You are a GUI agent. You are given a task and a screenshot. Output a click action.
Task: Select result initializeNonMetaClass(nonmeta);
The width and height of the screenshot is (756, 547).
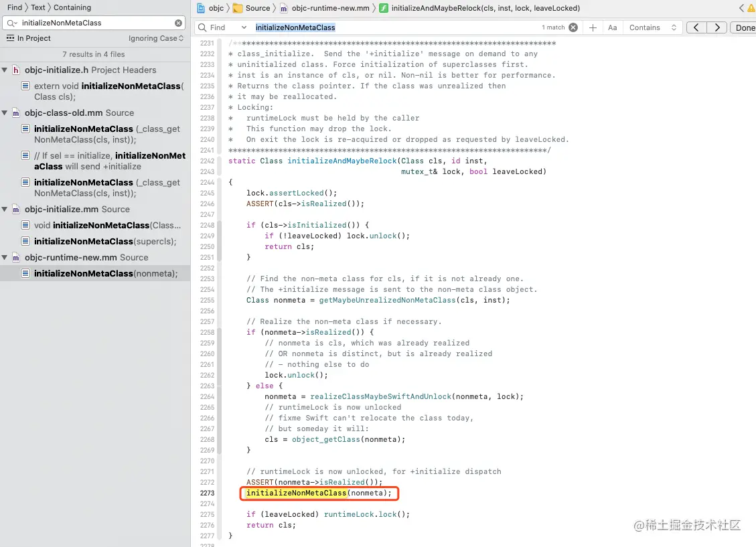coord(106,273)
